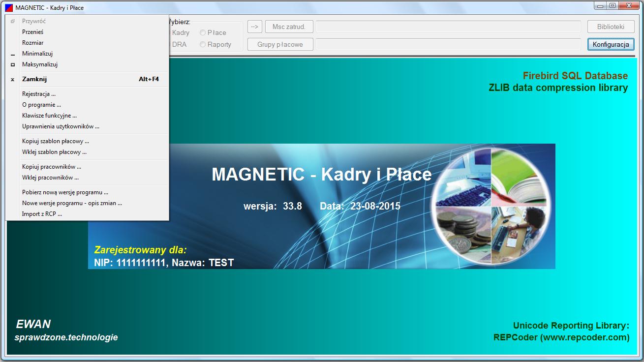Screen dimensions: 644x362
Task: Open Klawisze funkcyjne ... entry
Action: tap(87, 116)
